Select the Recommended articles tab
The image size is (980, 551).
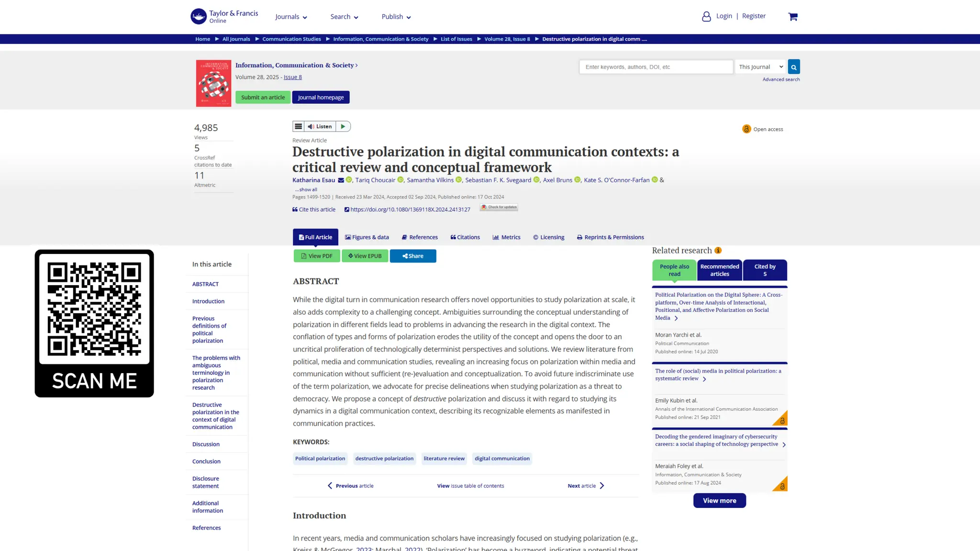pyautogui.click(x=719, y=270)
